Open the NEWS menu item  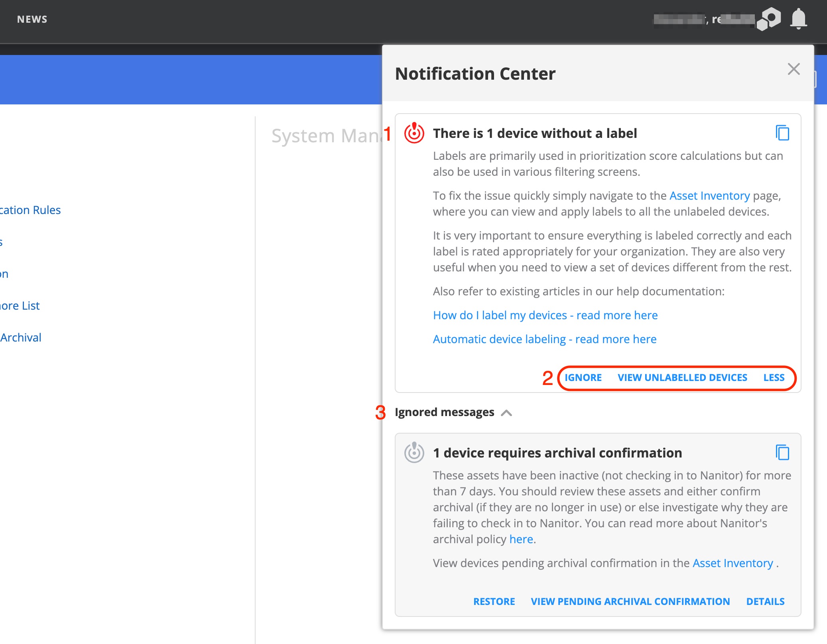point(32,19)
